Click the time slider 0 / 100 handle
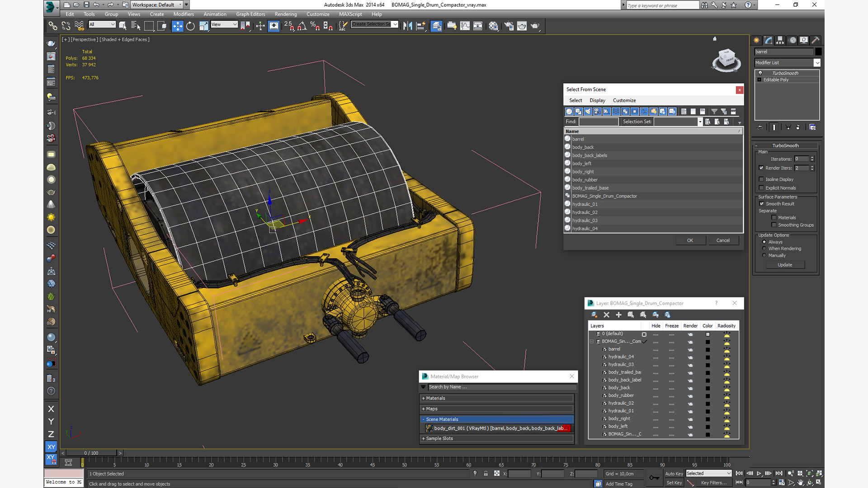 point(91,453)
